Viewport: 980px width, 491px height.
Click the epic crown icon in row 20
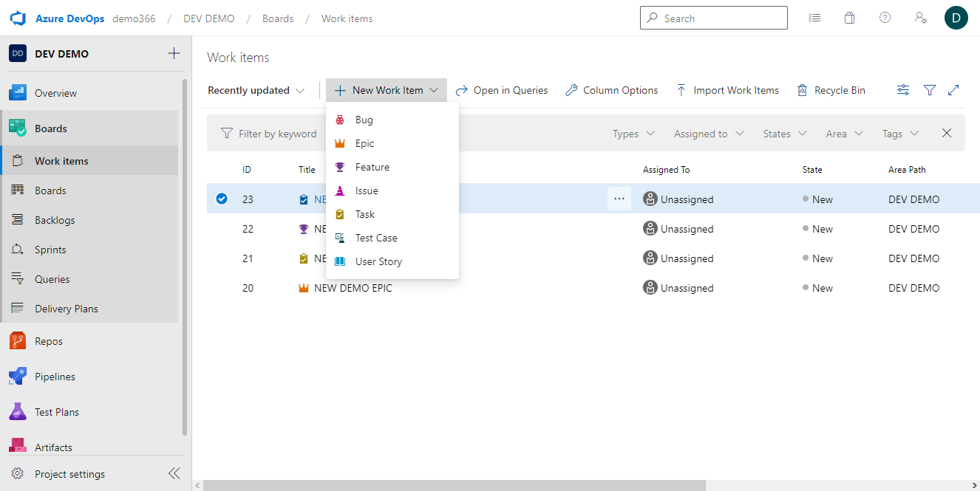point(303,288)
